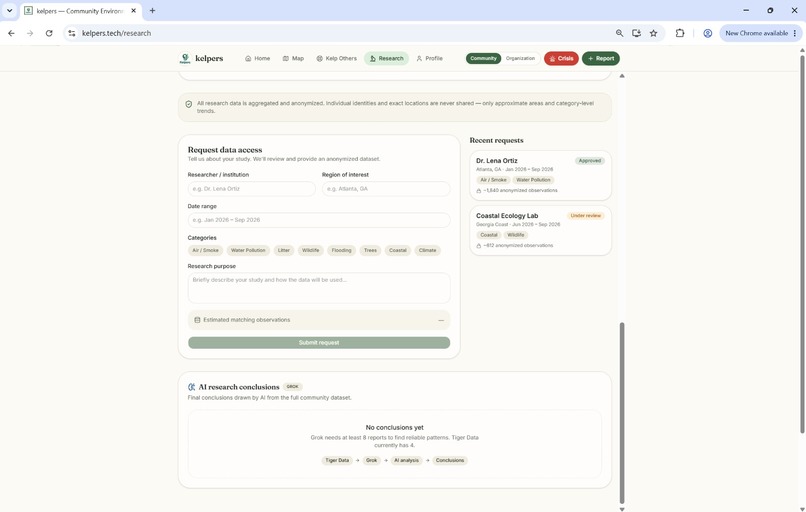Toggle the Flooding category chip

341,250
